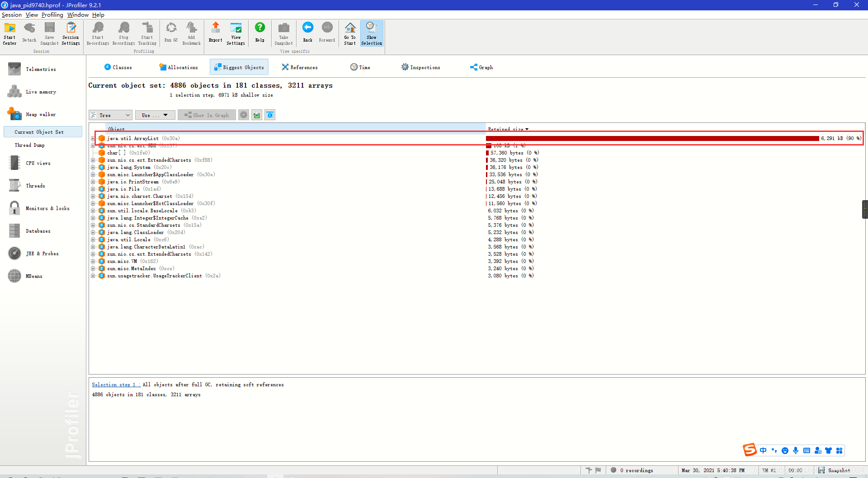Open the Heap walker sidebar section
The width and height of the screenshot is (868, 478).
pos(41,114)
